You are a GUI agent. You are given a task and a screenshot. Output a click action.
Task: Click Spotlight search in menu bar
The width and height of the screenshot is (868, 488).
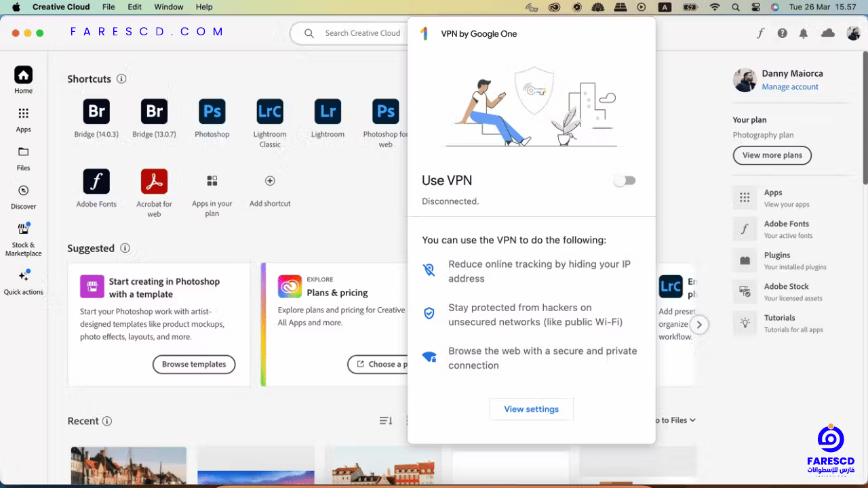[736, 7]
